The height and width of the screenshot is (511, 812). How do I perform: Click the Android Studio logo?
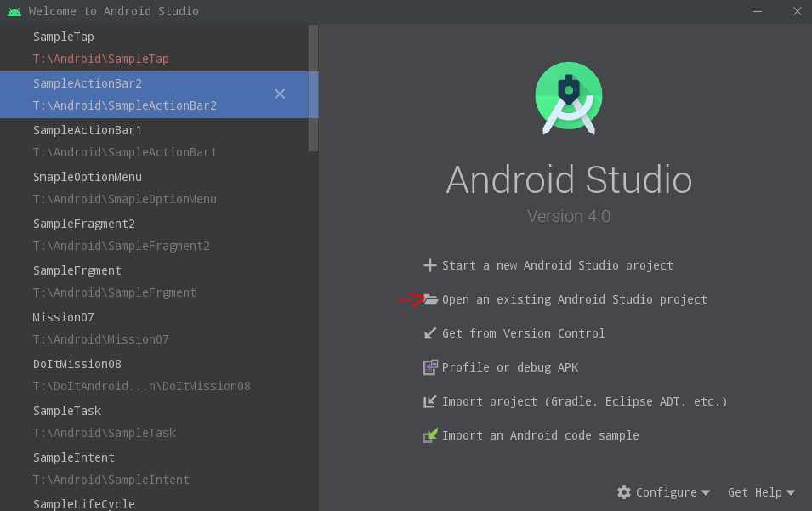[569, 99]
